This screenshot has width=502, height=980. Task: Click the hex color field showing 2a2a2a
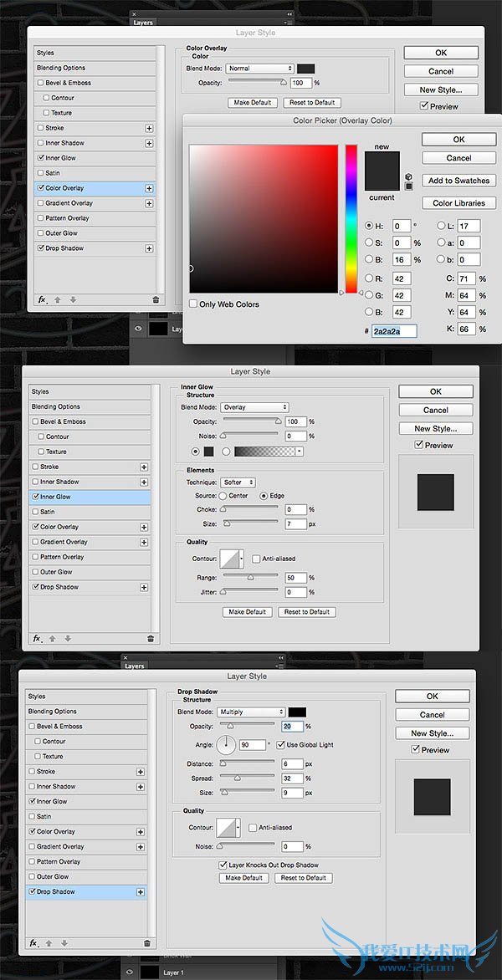394,331
